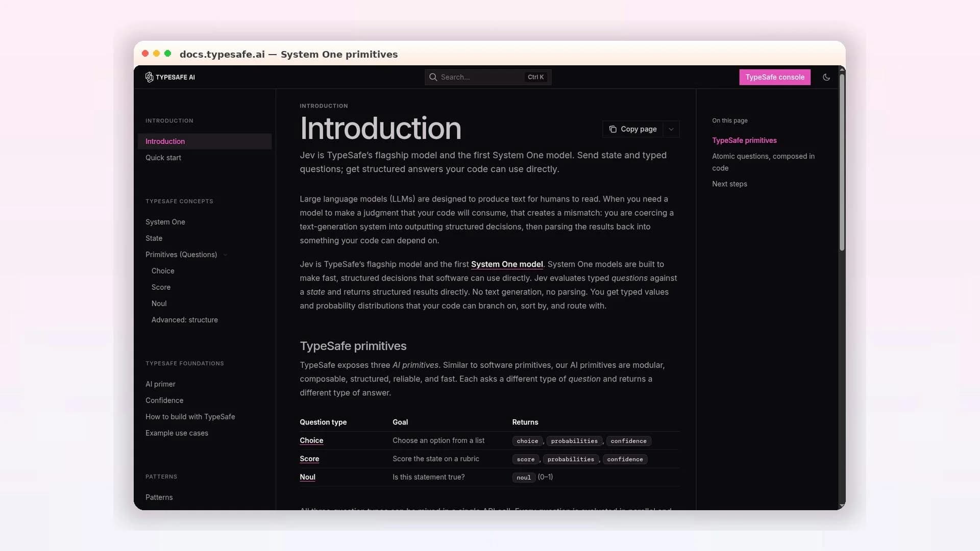Jump to Next steps section
The image size is (980, 551).
tap(729, 184)
